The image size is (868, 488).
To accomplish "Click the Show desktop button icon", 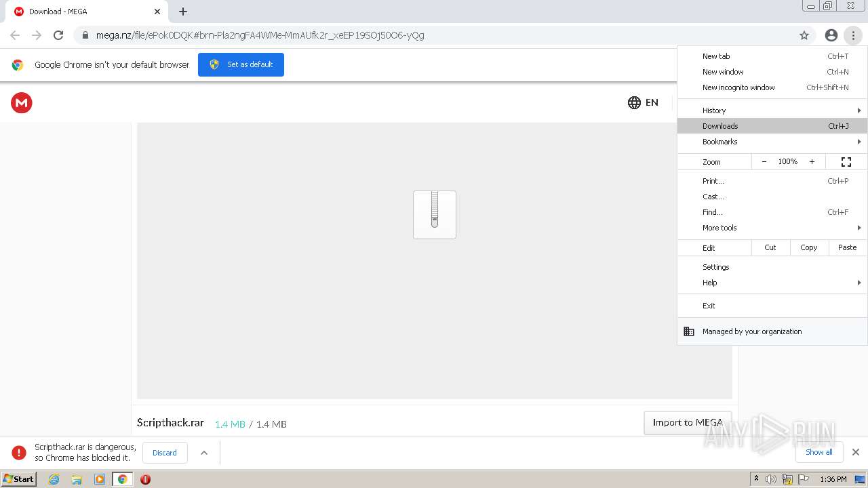I will (x=861, y=479).
